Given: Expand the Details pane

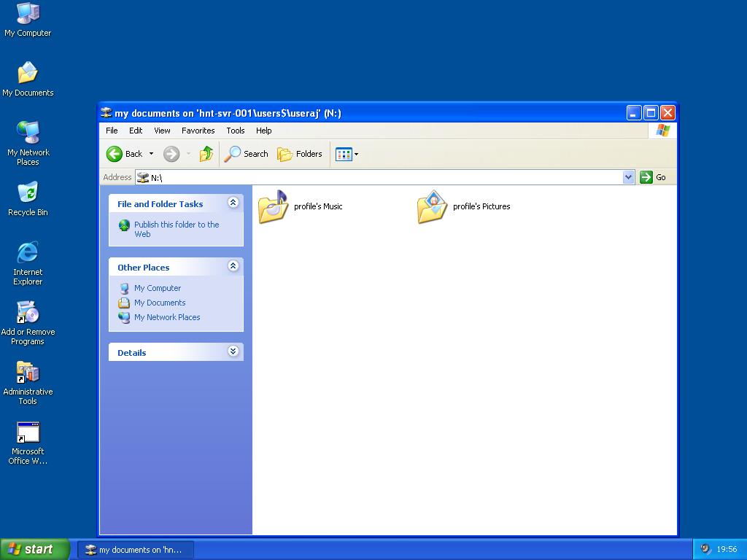Looking at the screenshot, I should pyautogui.click(x=233, y=351).
